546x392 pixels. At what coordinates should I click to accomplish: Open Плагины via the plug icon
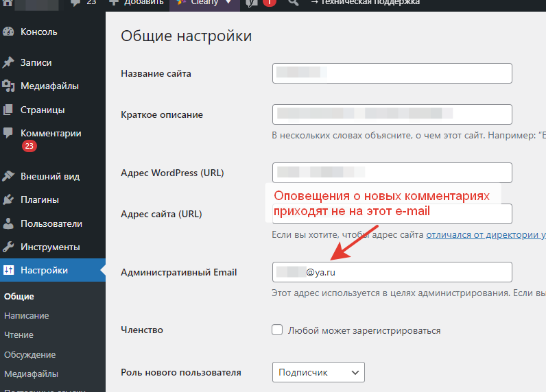[x=8, y=199]
